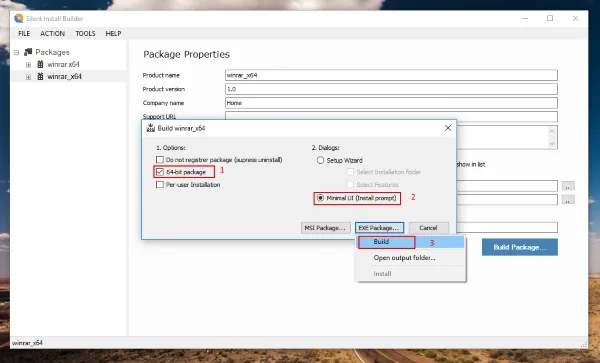Viewport: 600px width, 363px height.
Task: Click the Build dialog title icon
Action: tap(151, 128)
